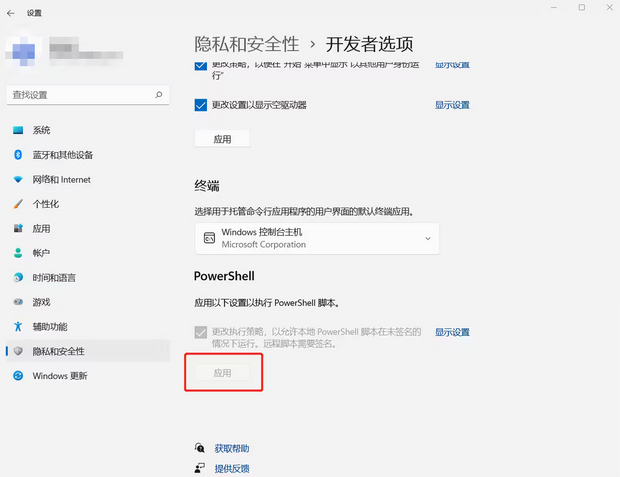Viewport: 620px width, 477px height.
Task: Maximize the Settings window
Action: point(582,8)
